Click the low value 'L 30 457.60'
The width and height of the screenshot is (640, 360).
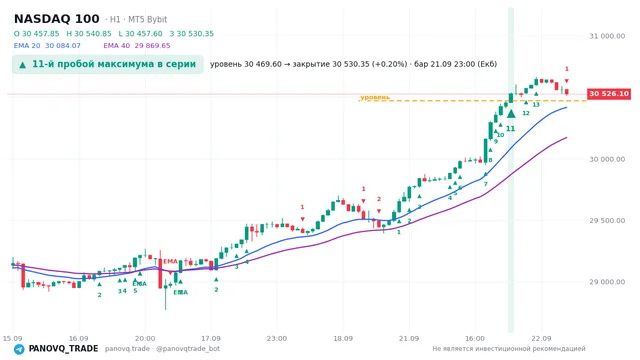[x=140, y=33]
